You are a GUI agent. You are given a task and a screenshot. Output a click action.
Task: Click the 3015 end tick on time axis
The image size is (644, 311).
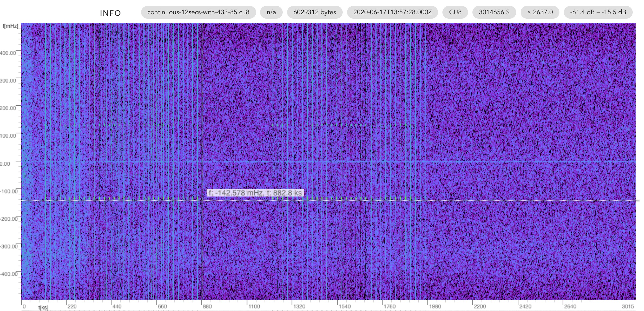[x=628, y=306]
